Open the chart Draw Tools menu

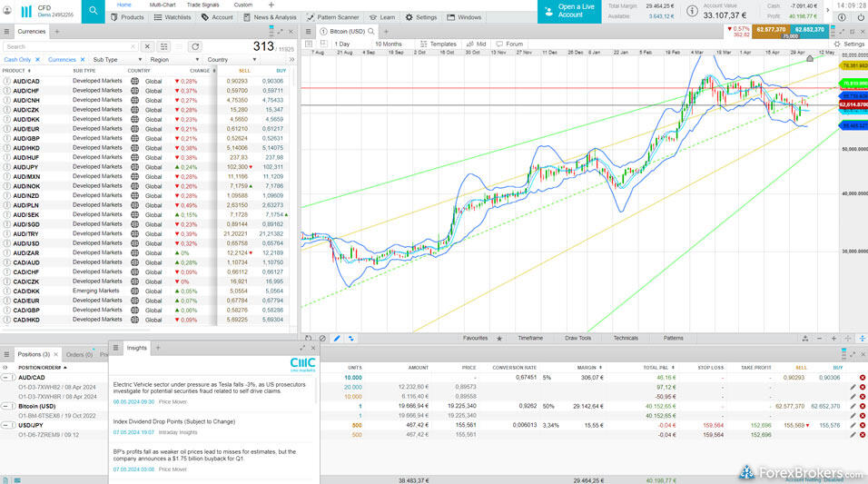pos(577,338)
